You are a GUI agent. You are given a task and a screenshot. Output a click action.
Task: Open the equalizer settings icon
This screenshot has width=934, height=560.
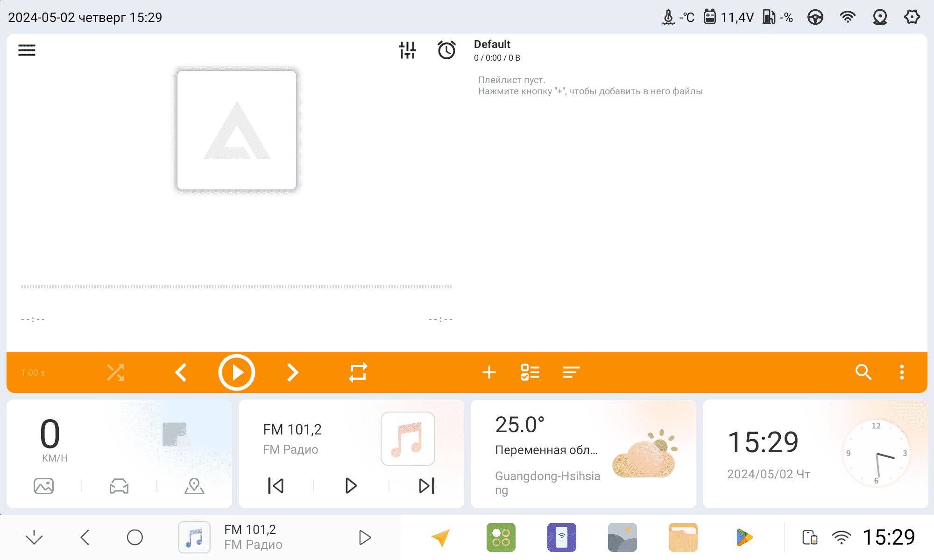click(407, 50)
